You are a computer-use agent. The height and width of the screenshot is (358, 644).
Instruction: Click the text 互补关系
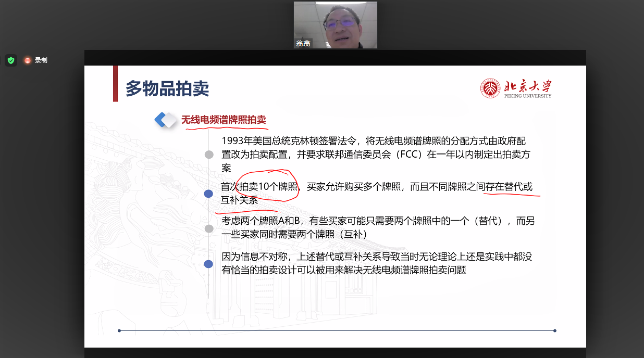(240, 200)
